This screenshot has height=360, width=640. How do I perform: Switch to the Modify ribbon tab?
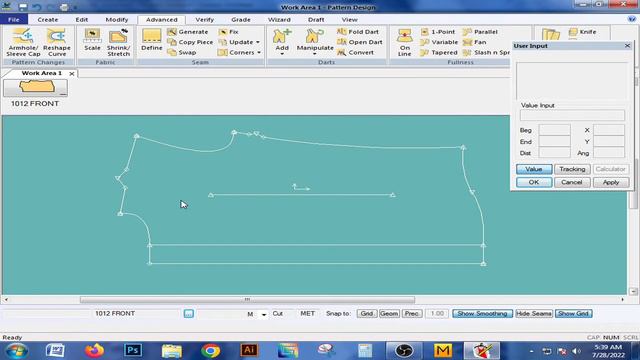[117, 20]
